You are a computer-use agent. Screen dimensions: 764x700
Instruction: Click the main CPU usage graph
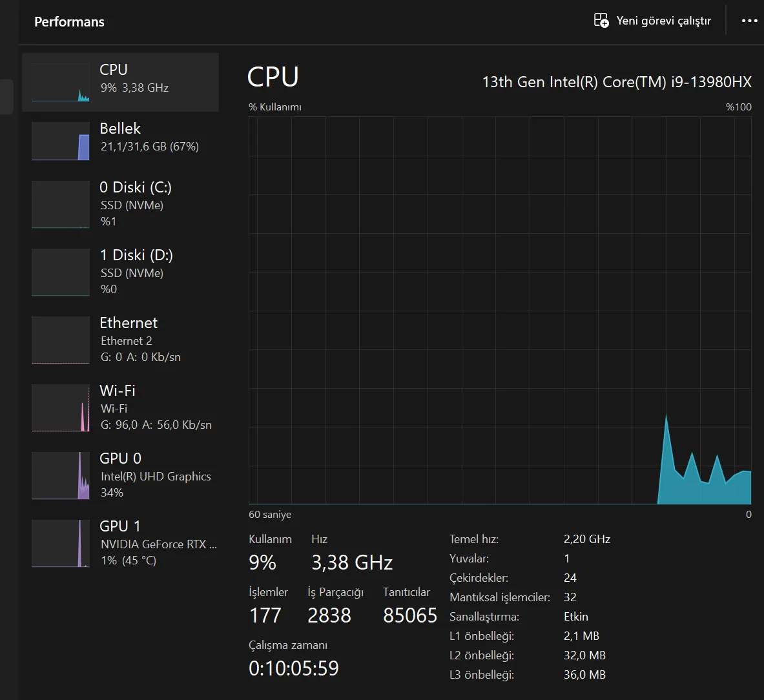click(x=500, y=311)
